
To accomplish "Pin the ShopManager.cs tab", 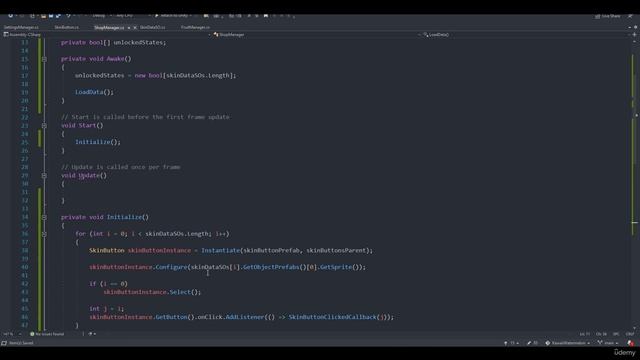I will 129,28.
